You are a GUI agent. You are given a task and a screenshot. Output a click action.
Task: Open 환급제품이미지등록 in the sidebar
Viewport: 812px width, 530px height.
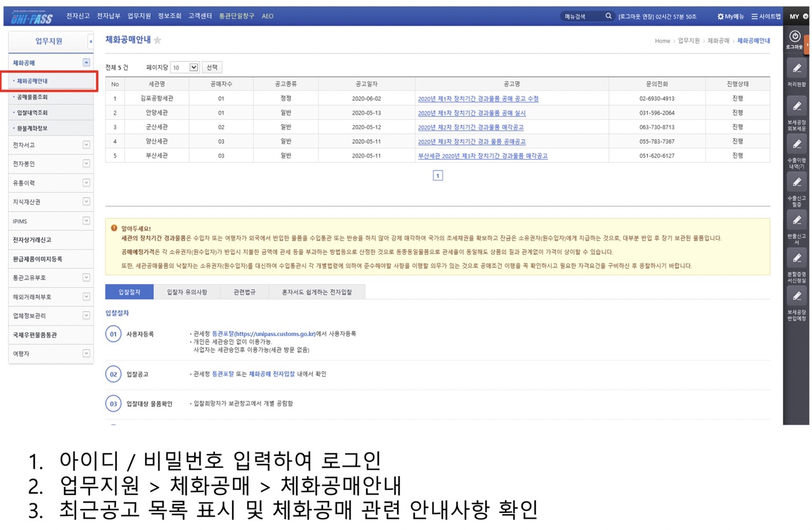37,259
